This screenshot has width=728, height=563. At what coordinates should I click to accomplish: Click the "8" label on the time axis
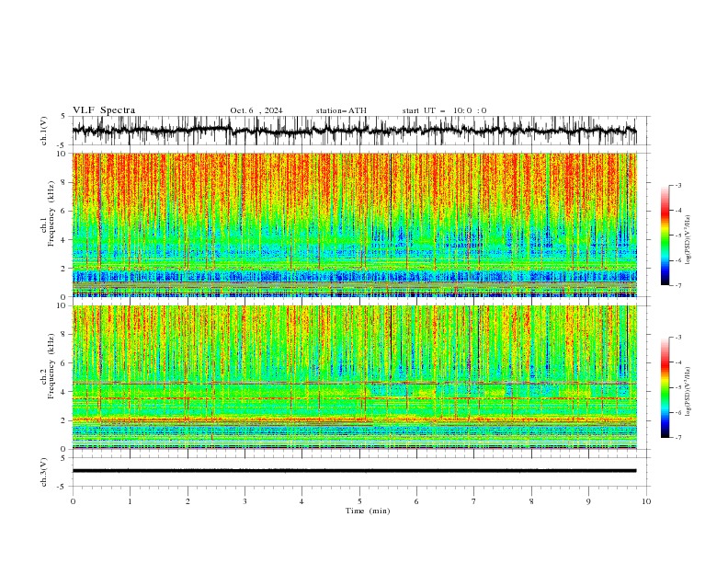[531, 501]
